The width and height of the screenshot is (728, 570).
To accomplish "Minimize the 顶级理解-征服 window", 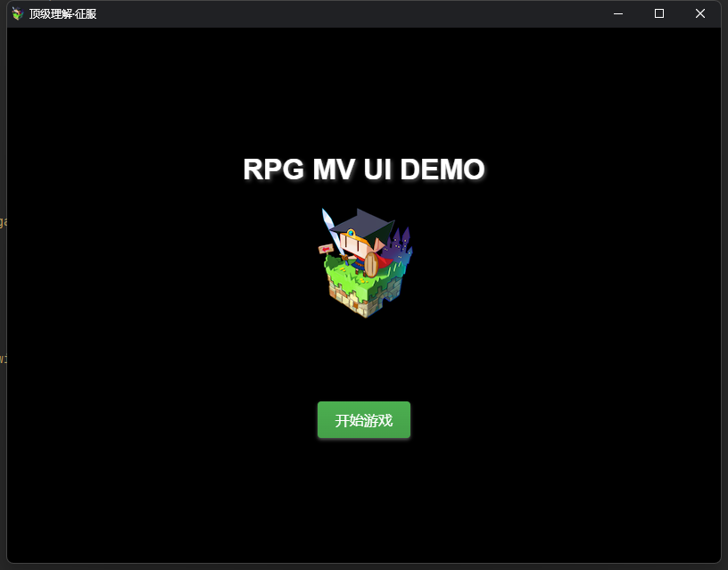I will (618, 14).
